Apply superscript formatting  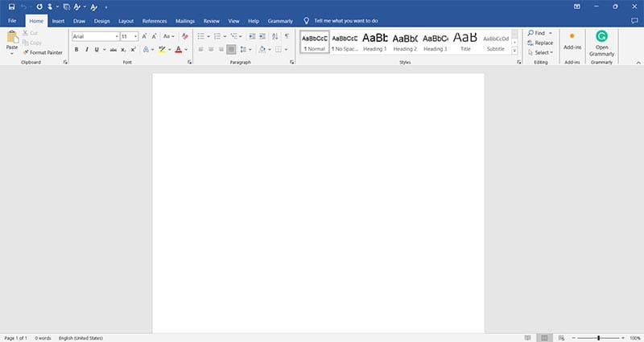(x=133, y=50)
